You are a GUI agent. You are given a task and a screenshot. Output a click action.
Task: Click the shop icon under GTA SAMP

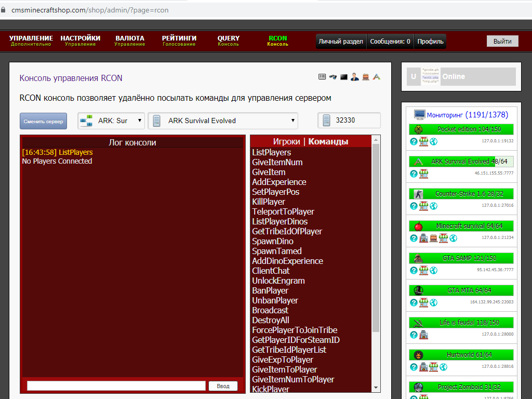423,270
